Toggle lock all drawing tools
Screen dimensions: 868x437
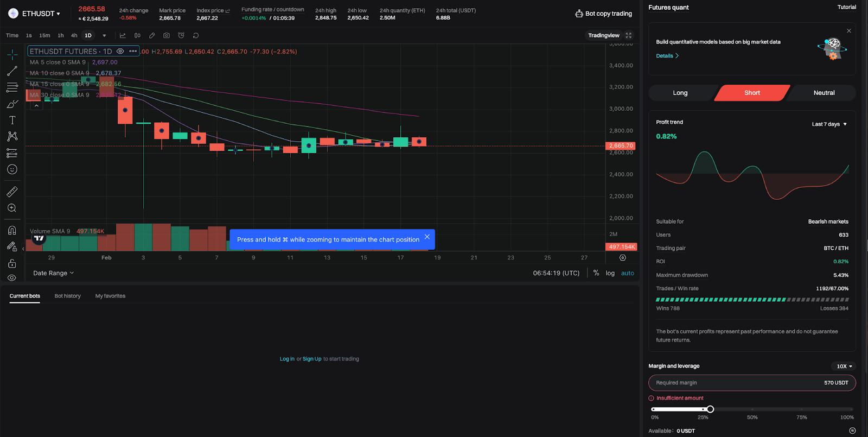12,264
